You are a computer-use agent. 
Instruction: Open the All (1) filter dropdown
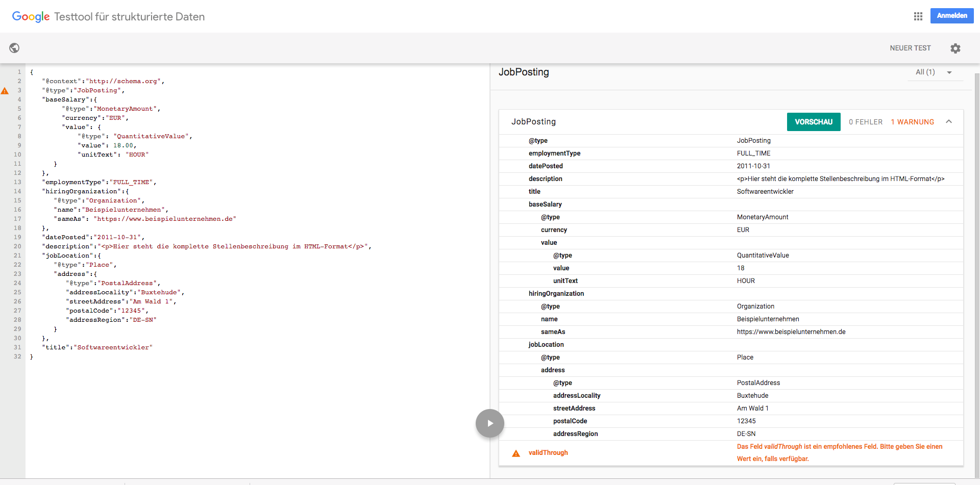[x=934, y=72]
